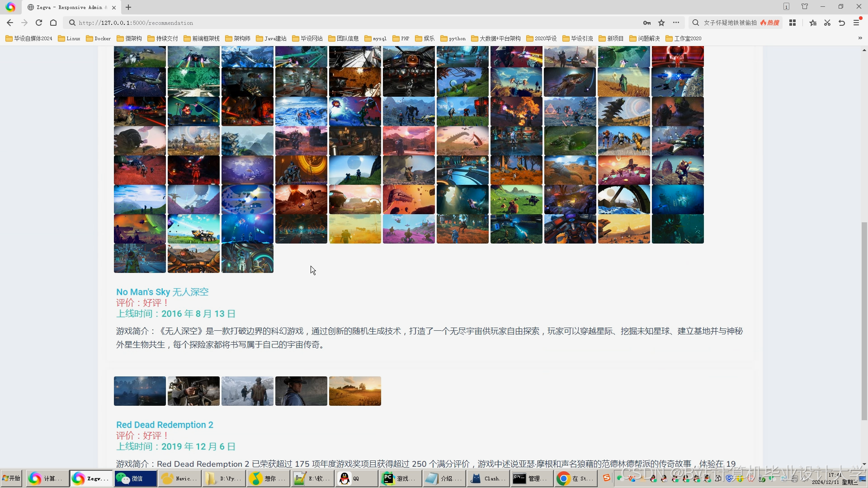Open saved passwords key icon
The image size is (868, 488).
pyautogui.click(x=647, y=23)
